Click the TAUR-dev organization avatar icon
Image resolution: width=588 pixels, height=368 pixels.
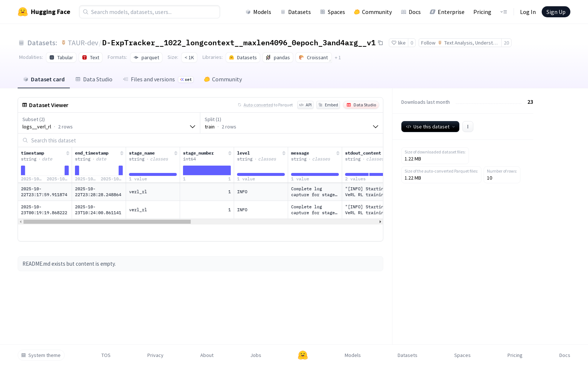click(x=64, y=43)
